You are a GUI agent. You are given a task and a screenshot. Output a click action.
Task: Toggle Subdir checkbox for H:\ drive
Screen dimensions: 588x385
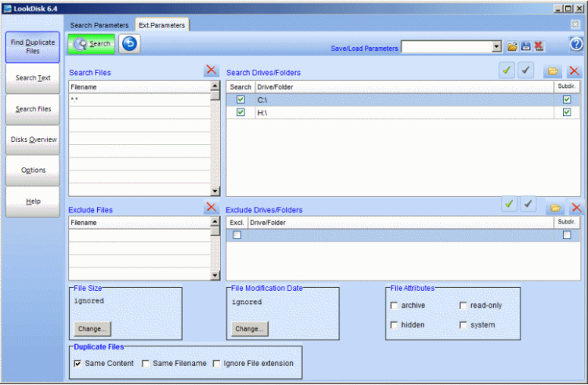567,112
